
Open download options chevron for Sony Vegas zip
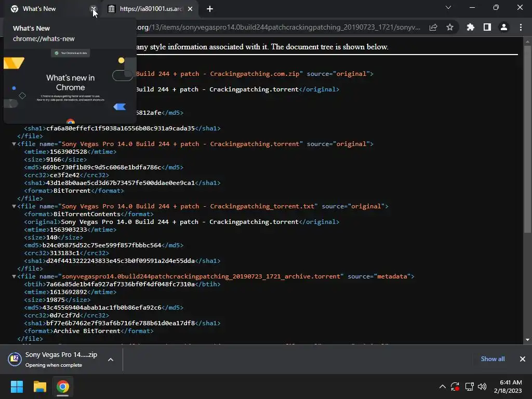[x=111, y=360]
